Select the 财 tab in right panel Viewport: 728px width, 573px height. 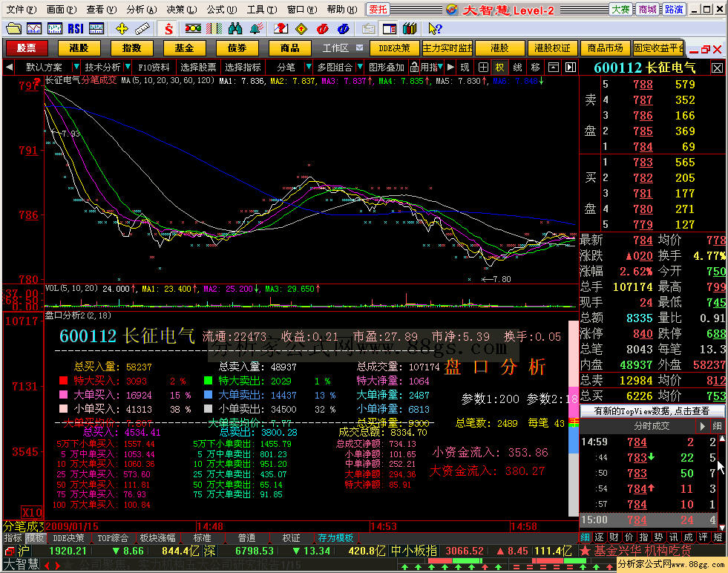(x=614, y=537)
